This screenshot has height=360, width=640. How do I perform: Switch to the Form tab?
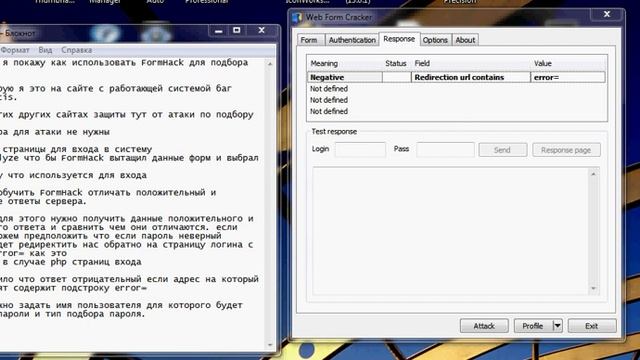[x=310, y=40]
